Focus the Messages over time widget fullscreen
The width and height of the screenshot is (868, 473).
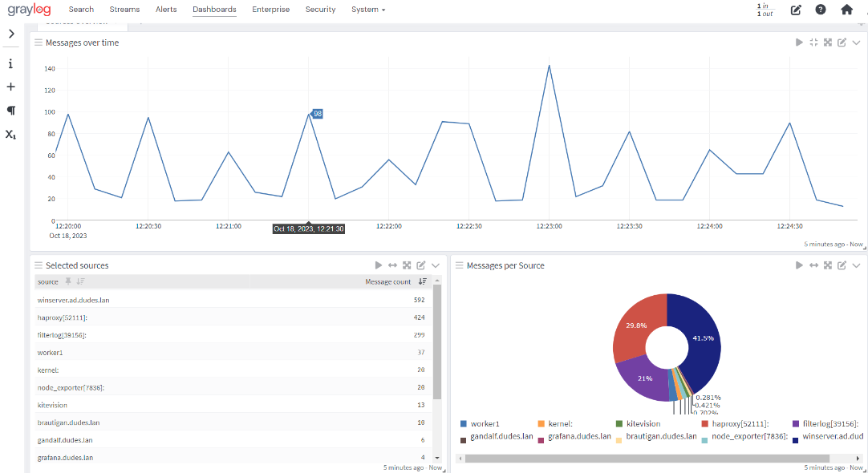click(828, 42)
